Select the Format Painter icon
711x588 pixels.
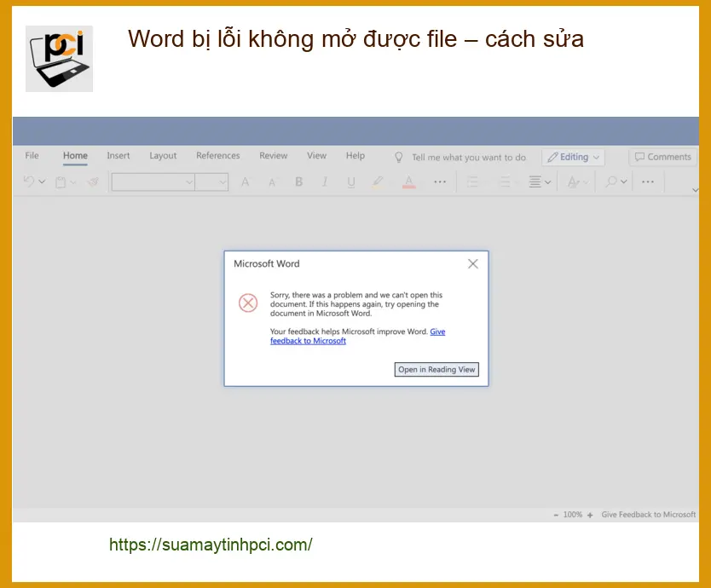click(x=93, y=182)
